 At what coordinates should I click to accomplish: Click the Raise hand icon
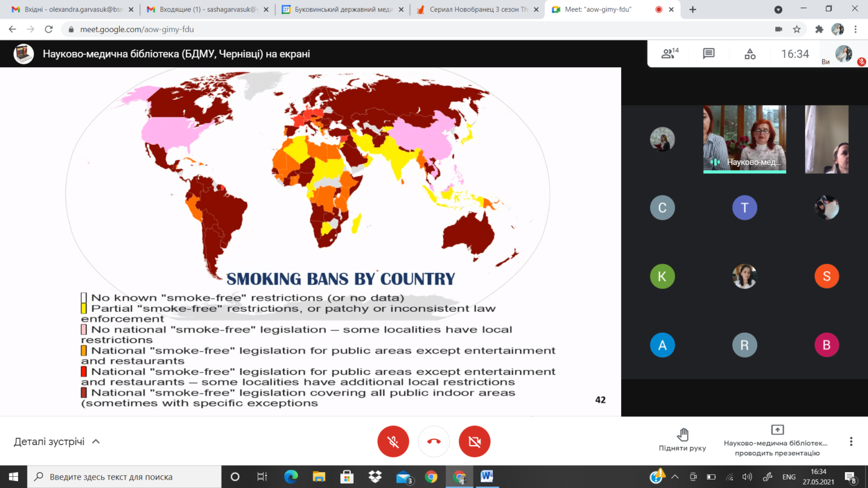click(683, 434)
